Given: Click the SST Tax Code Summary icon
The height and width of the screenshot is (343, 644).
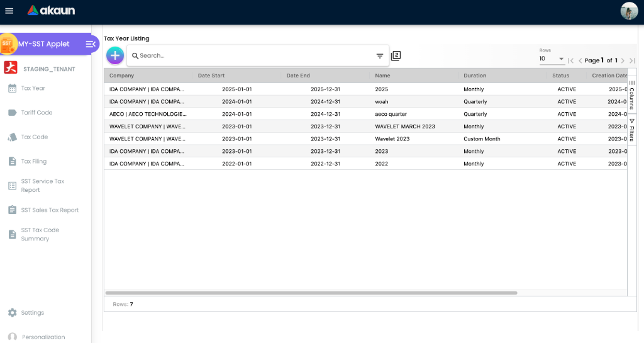Looking at the screenshot, I should (13, 235).
